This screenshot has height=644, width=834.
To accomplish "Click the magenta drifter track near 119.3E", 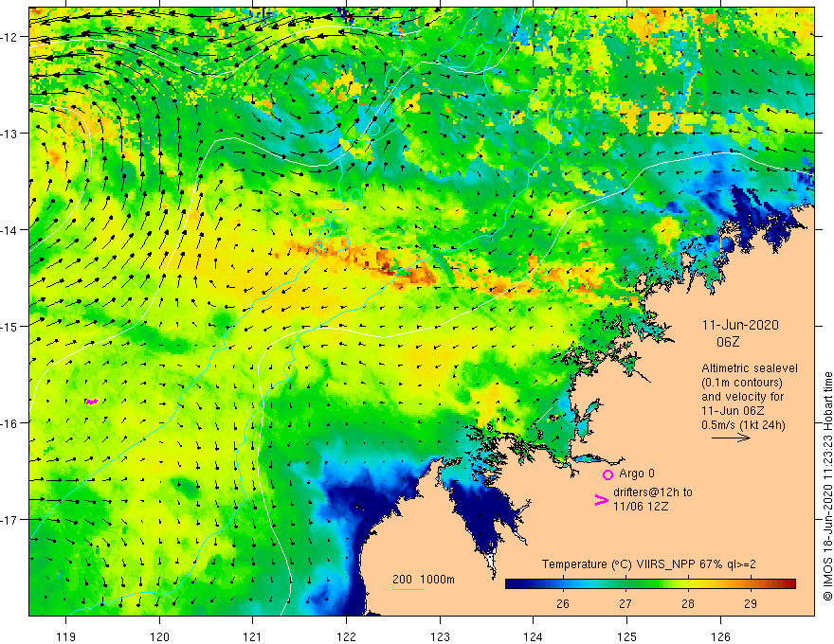I will pos(92,402).
